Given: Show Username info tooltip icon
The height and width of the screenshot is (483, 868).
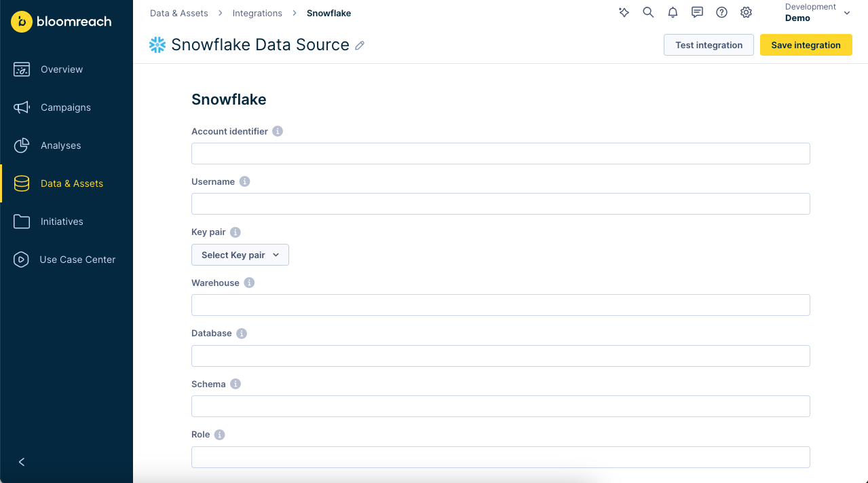Looking at the screenshot, I should [245, 181].
